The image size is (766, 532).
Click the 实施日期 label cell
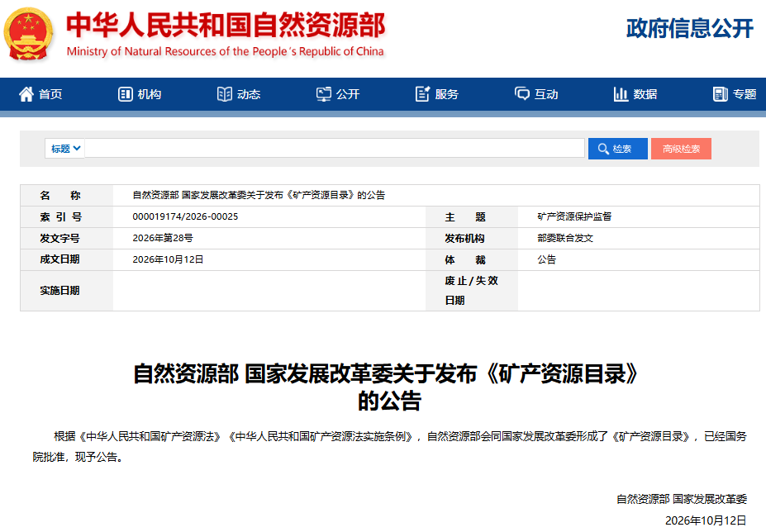[67, 291]
